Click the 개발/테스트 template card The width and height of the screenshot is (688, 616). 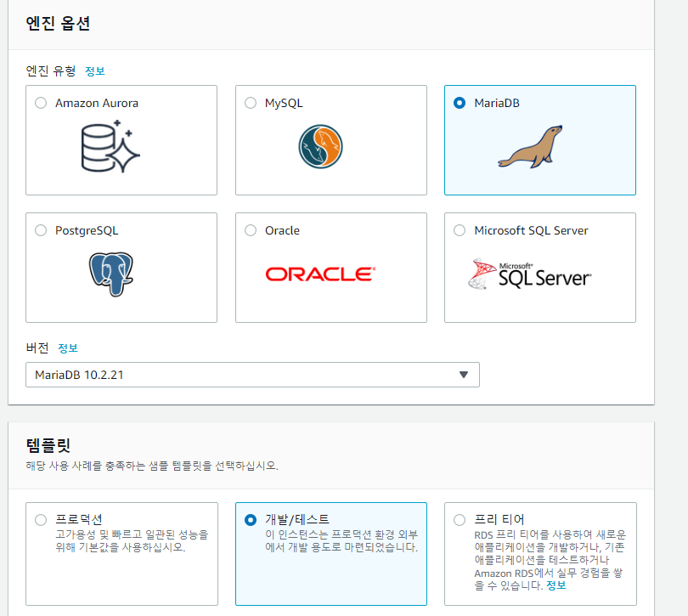330,557
